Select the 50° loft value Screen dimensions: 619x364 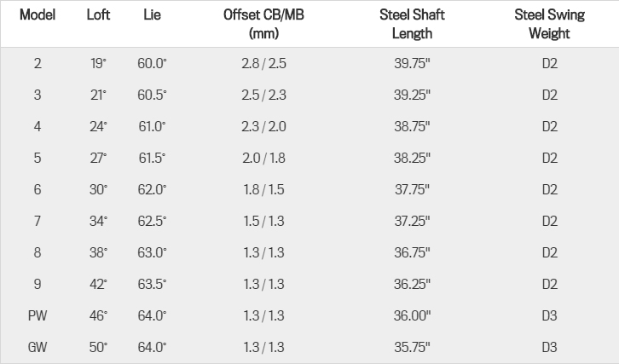[98, 348]
